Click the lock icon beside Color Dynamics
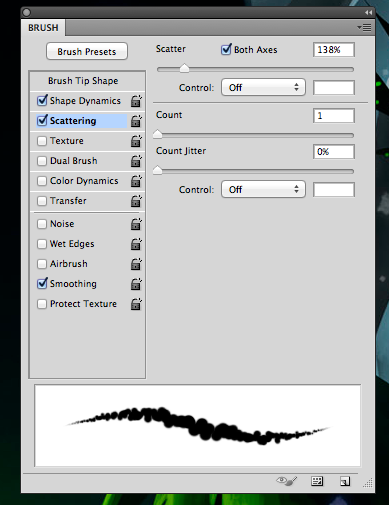Image resolution: width=389 pixels, height=505 pixels. click(136, 181)
